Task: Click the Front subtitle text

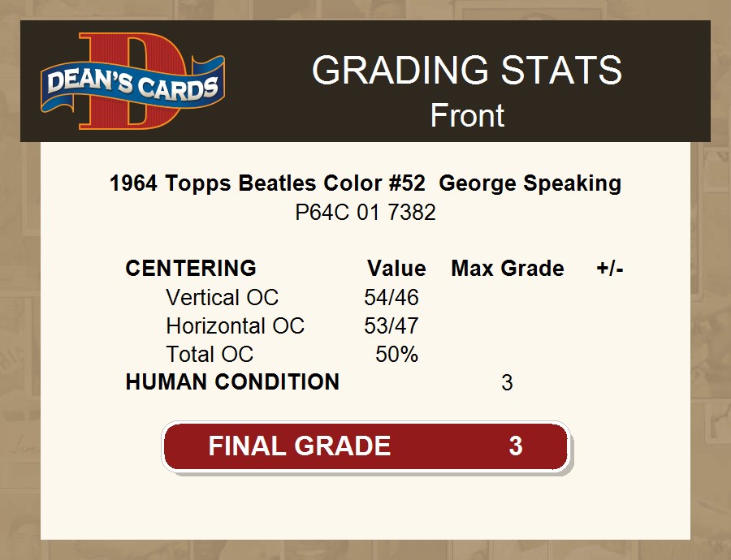Action: tap(466, 115)
